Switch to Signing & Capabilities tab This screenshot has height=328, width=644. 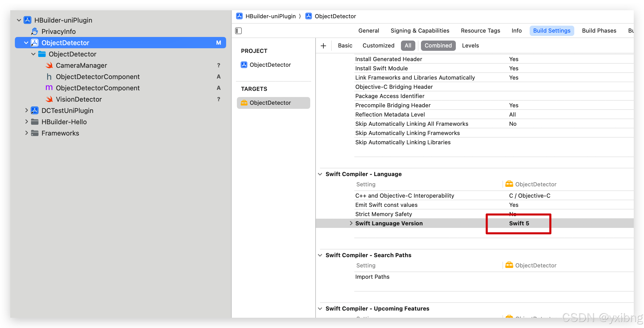pos(420,31)
